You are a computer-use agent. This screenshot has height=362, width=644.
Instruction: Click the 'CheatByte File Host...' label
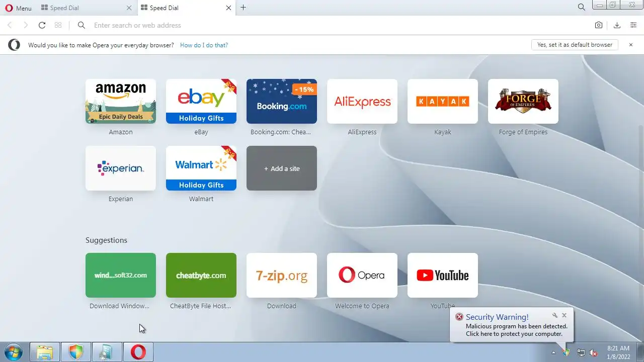[x=200, y=306]
